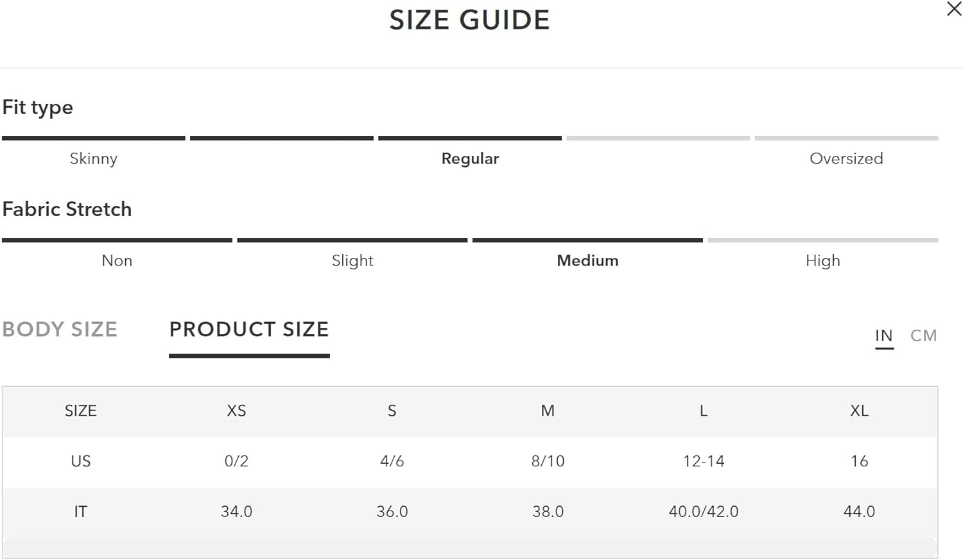This screenshot has width=963, height=560.
Task: Toggle measurement units to CM
Action: point(923,335)
